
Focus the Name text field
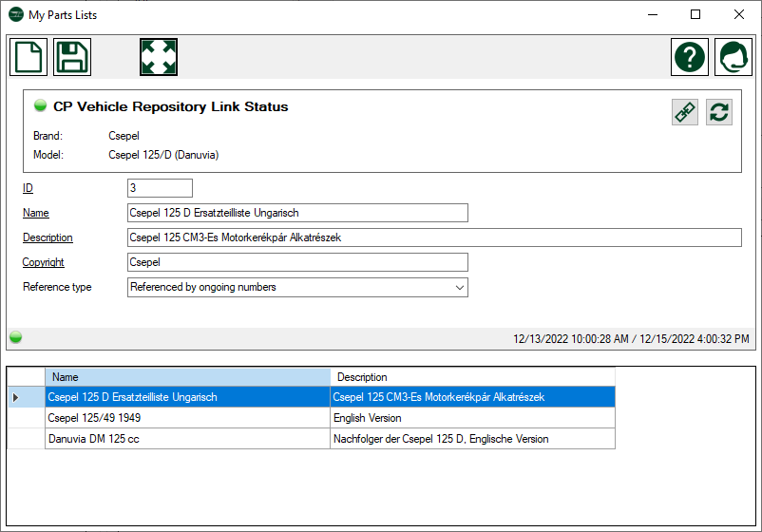(x=297, y=213)
